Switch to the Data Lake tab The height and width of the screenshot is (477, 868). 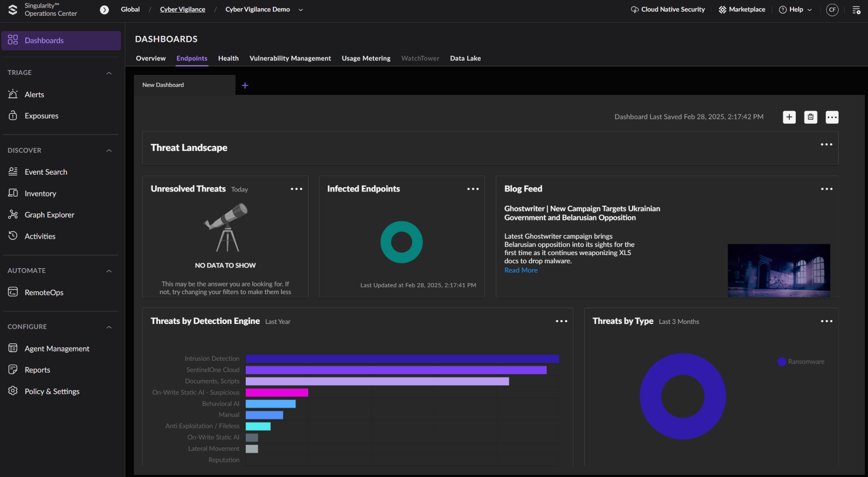(465, 59)
